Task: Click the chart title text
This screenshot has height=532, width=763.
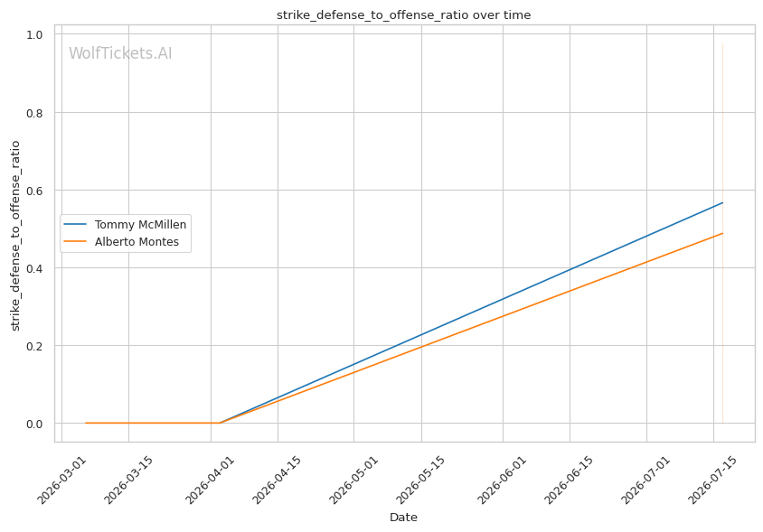Action: point(403,15)
